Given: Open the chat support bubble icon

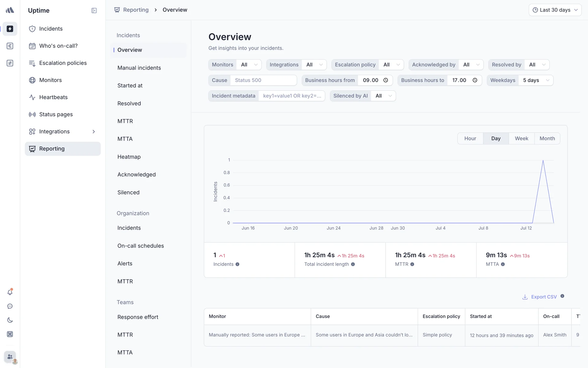Looking at the screenshot, I should click(10, 306).
